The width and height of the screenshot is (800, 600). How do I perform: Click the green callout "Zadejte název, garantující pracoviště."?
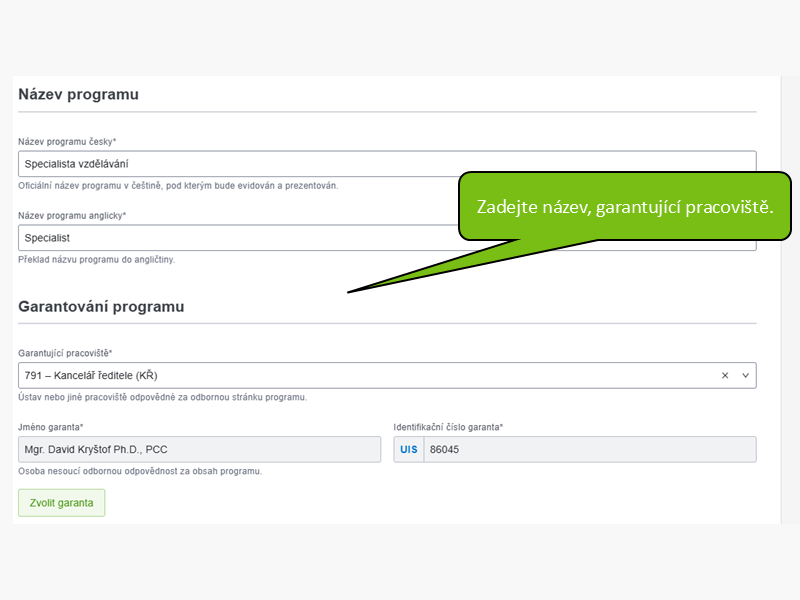click(625, 207)
